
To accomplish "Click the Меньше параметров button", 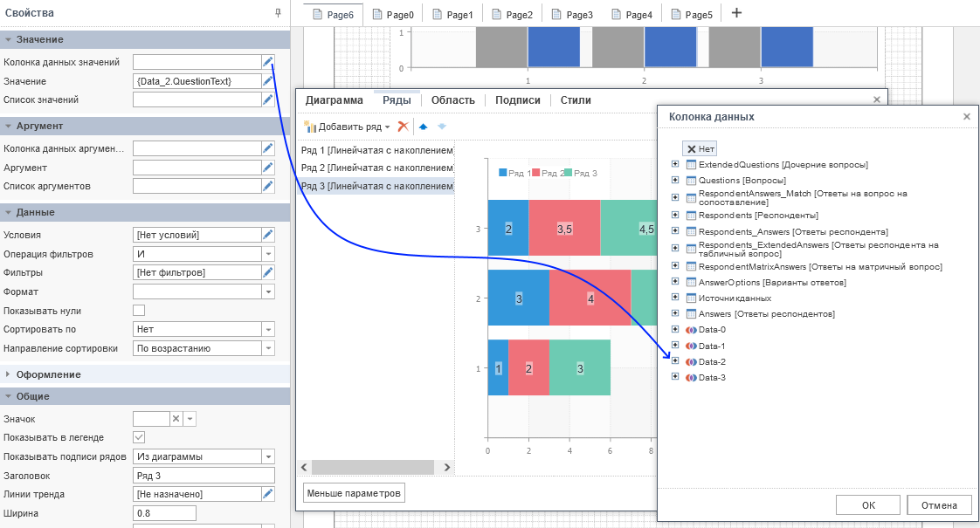I will [x=354, y=493].
